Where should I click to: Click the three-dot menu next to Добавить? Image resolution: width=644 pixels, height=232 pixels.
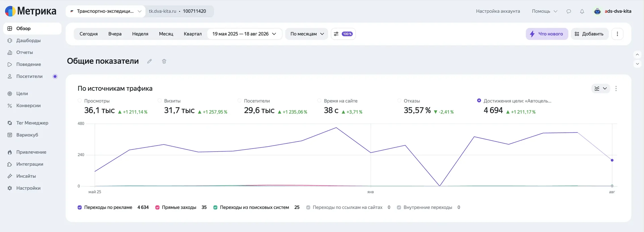617,34
